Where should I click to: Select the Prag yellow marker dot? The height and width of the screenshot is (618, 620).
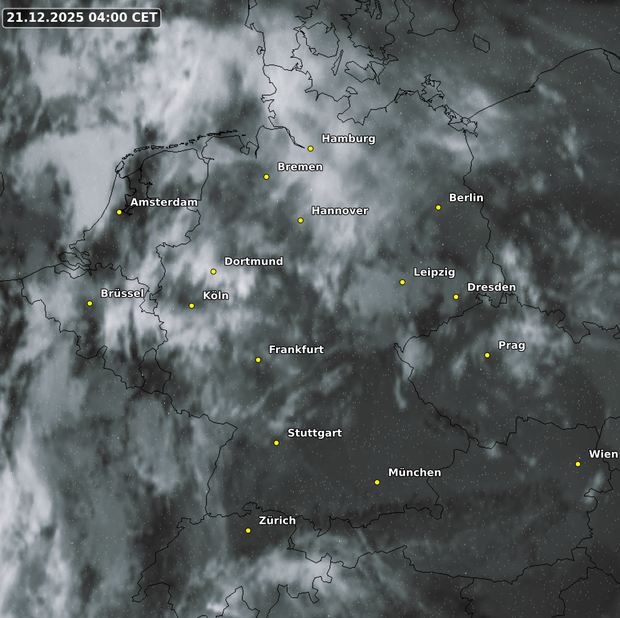point(487,355)
